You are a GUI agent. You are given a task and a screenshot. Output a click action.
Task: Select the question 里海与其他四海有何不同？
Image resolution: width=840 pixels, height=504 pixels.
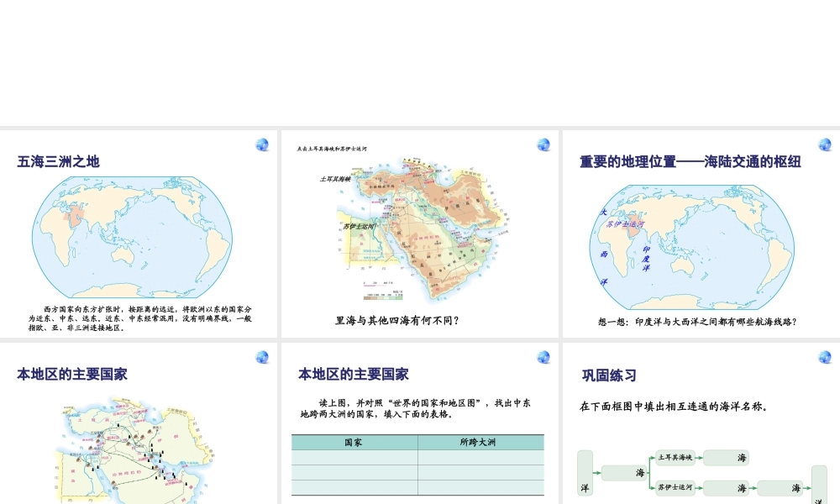click(x=397, y=320)
